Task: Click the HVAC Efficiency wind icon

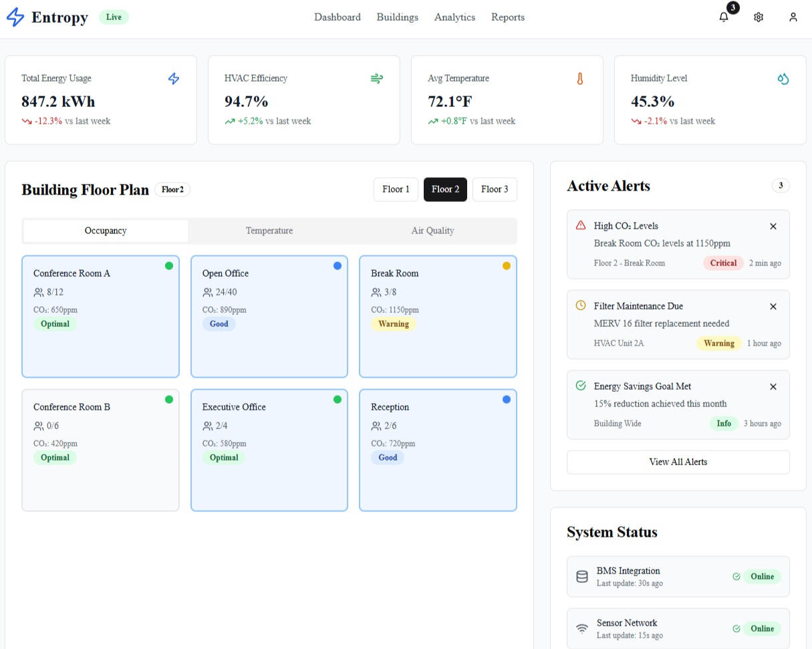Action: tap(377, 79)
